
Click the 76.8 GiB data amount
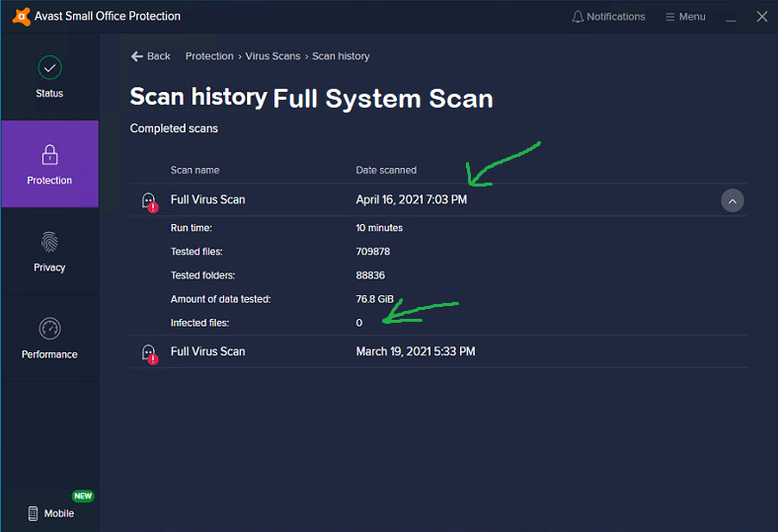[x=374, y=299]
